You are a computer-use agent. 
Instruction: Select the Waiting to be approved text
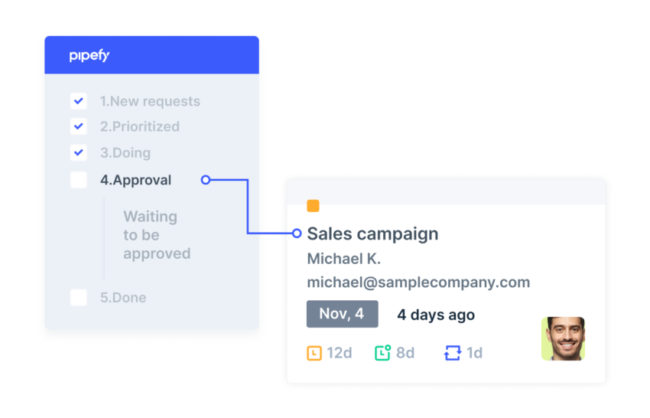pos(157,235)
